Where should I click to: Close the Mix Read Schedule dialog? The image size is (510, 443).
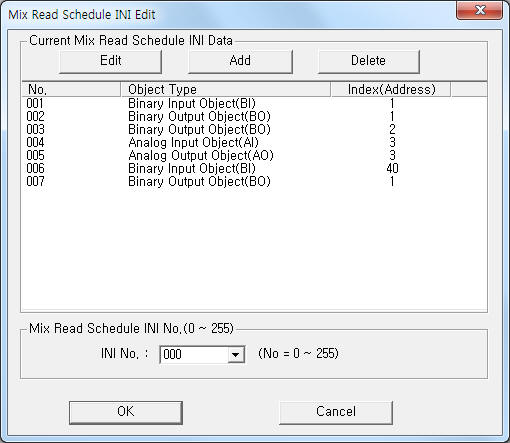click(479, 10)
